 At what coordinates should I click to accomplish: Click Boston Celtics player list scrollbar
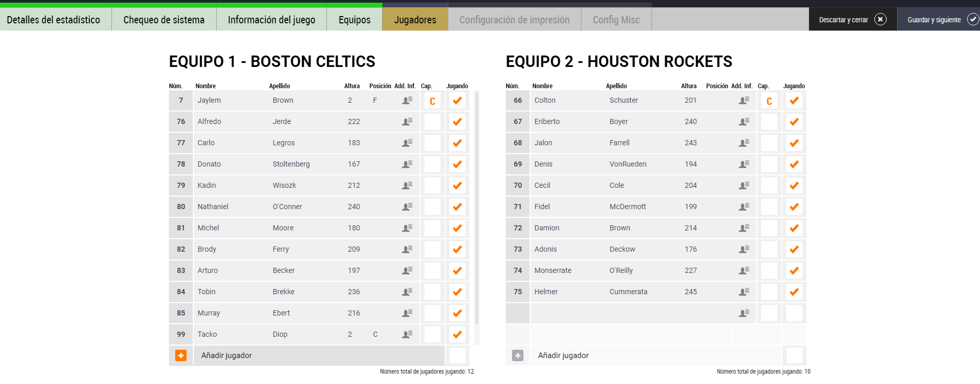(x=477, y=209)
